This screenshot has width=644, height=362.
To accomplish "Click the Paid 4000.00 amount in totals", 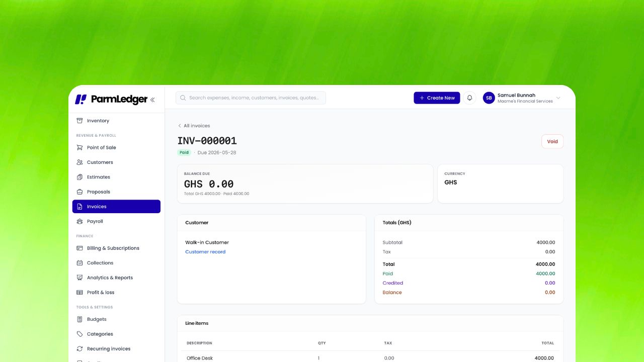I will [545, 274].
